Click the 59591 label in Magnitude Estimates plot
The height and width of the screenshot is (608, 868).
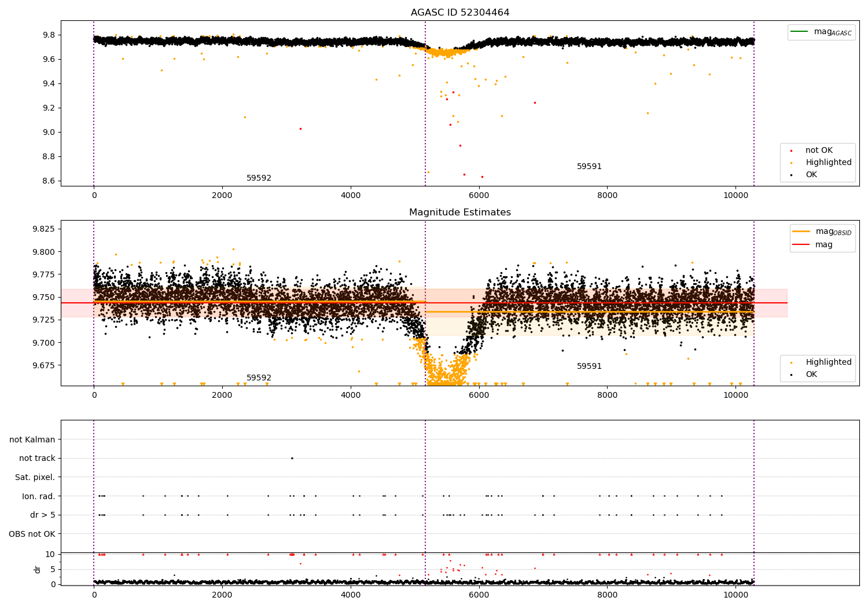[x=589, y=367]
